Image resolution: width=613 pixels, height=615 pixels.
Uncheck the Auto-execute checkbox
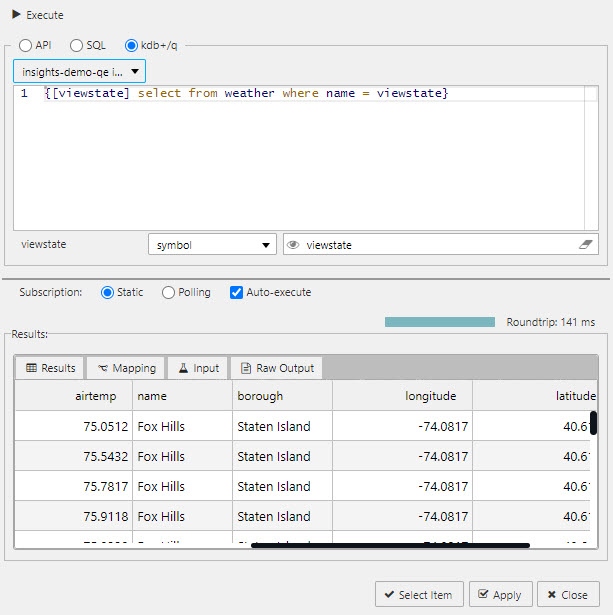236,293
